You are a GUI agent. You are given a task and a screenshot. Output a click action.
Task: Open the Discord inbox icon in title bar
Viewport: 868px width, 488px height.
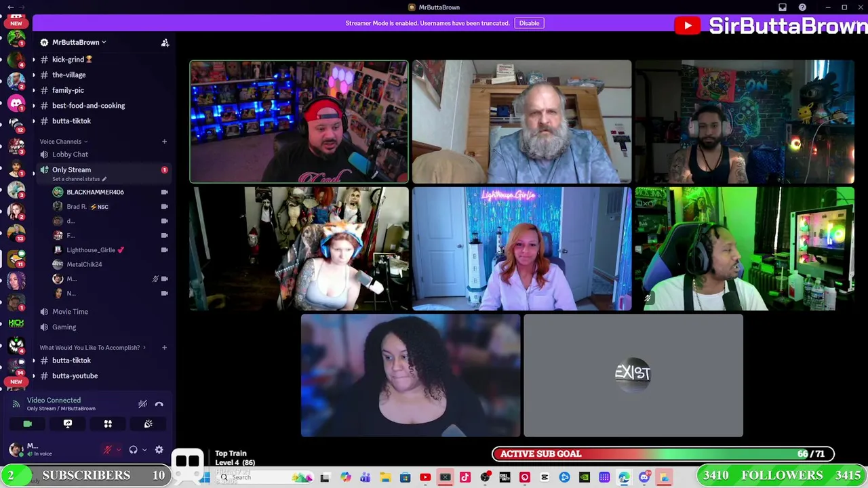(783, 7)
